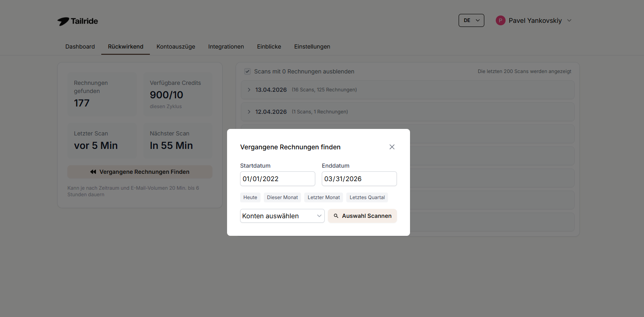Close the Vergangene Rechnungen finden dialog

point(392,147)
